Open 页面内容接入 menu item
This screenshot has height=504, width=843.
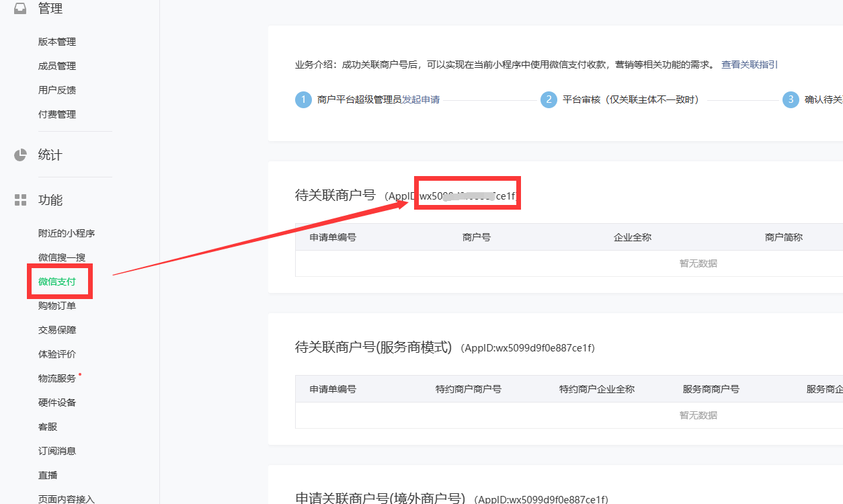[x=67, y=499]
